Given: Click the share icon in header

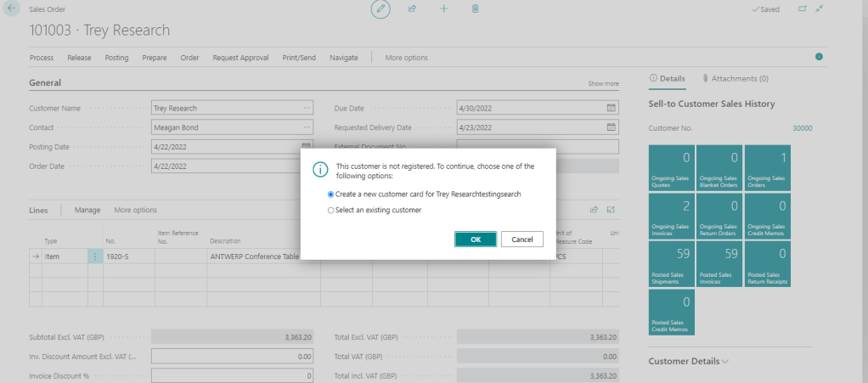Looking at the screenshot, I should click(x=412, y=8).
